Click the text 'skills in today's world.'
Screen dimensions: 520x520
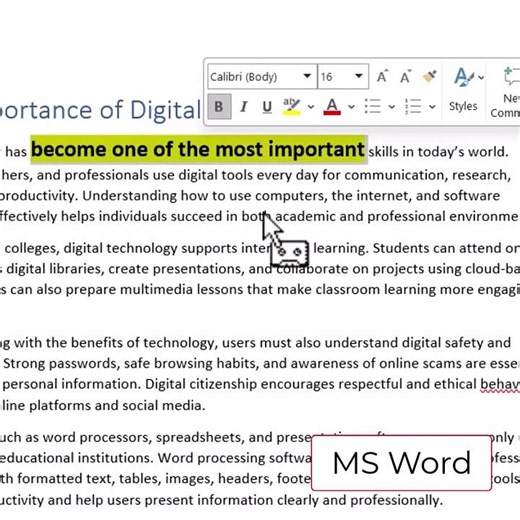point(438,152)
